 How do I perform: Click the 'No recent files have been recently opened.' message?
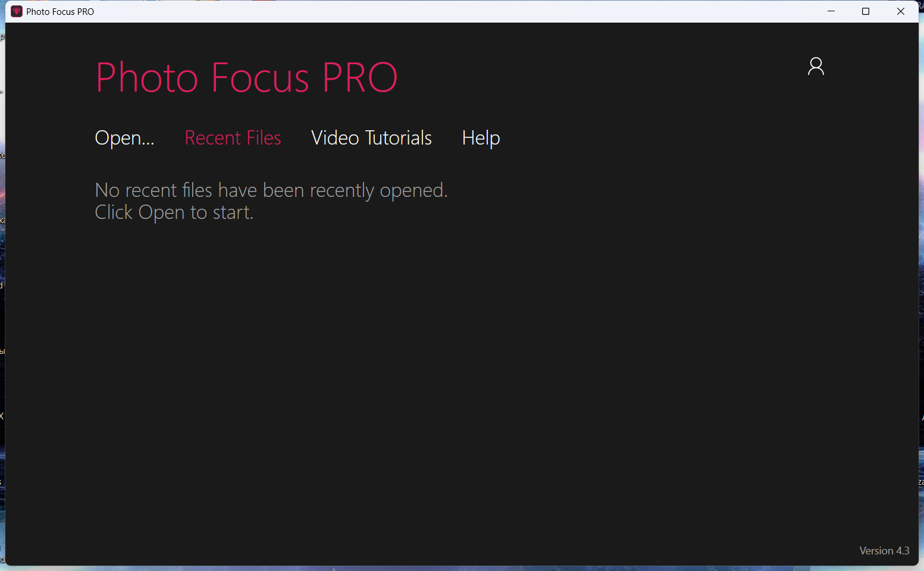click(271, 190)
